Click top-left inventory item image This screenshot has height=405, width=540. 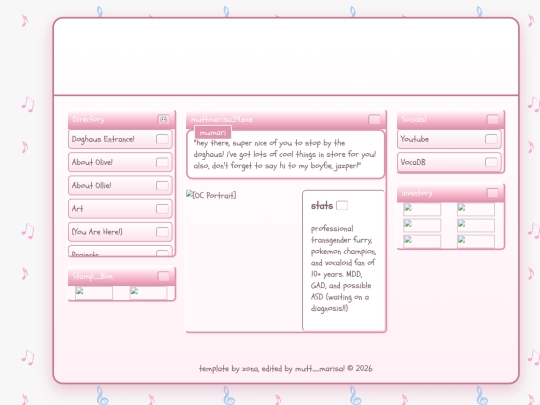coord(422,209)
